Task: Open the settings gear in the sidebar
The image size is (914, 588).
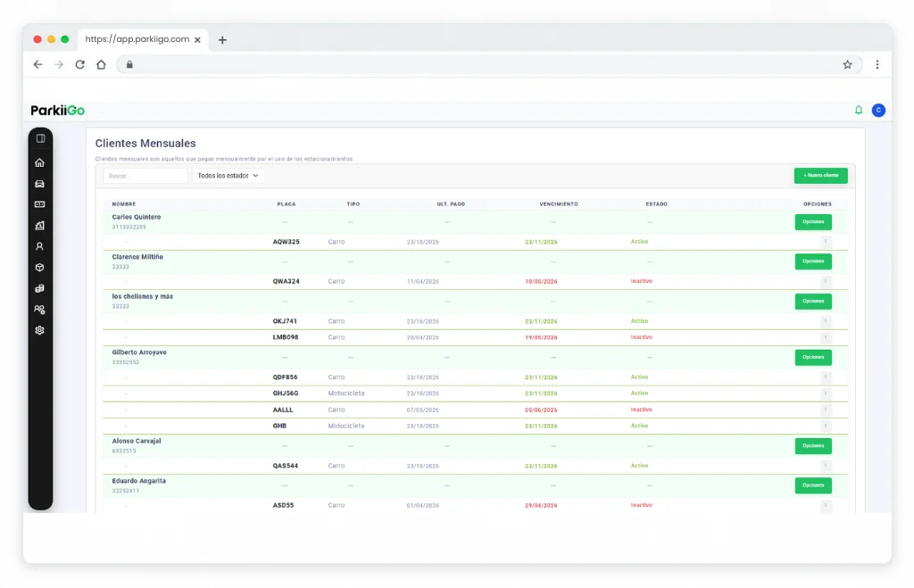Action: 39,330
